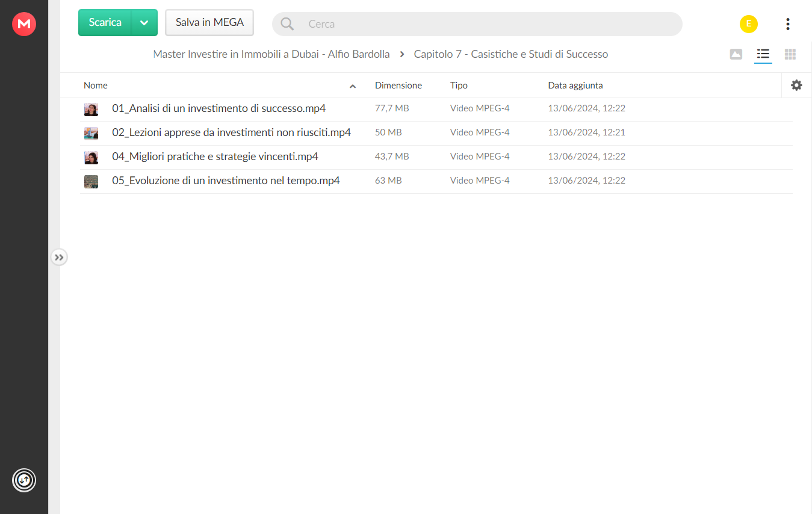Open column settings gear icon
Screen dimensions: 812x514
[x=796, y=85]
